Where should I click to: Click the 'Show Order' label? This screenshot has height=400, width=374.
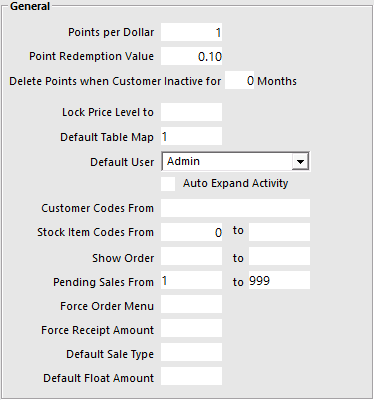[x=123, y=258]
